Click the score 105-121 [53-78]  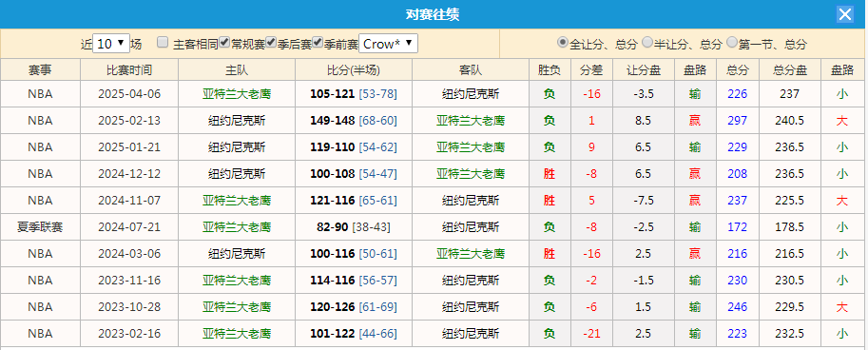pos(353,94)
